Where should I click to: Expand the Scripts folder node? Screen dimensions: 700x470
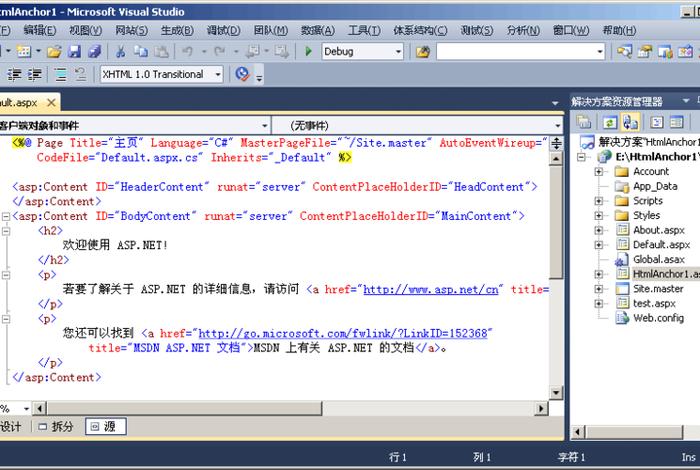coord(599,201)
